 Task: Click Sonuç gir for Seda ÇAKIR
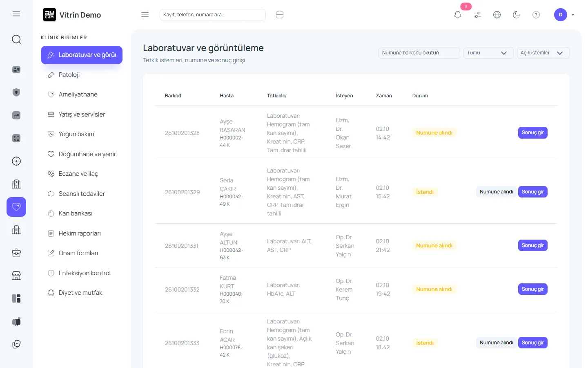tap(533, 192)
